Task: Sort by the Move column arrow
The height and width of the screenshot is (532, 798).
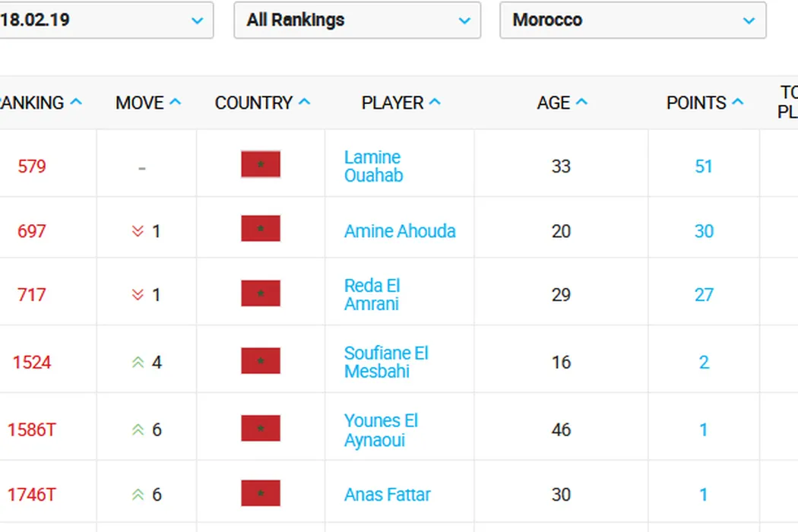Action: (x=175, y=102)
